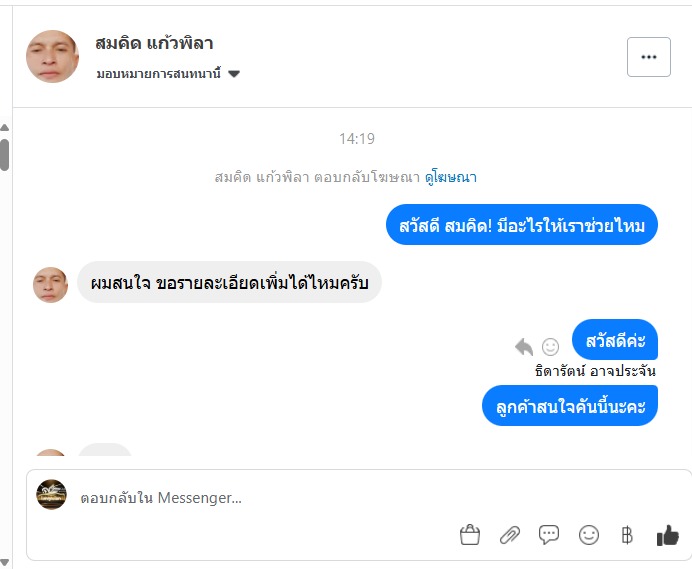692x569 pixels.
Task: Click สมคิด แก้วพิลา's profile picture in the header
Action: [52, 56]
